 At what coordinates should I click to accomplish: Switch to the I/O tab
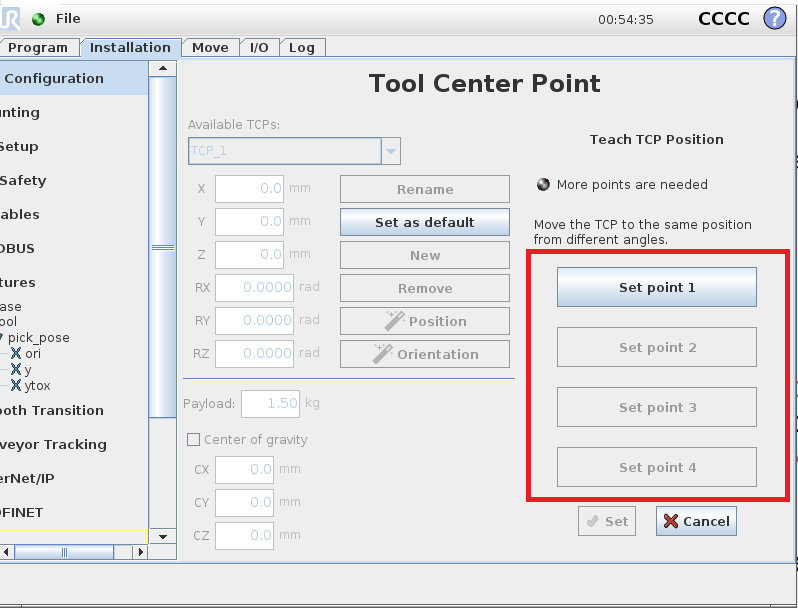click(x=259, y=47)
